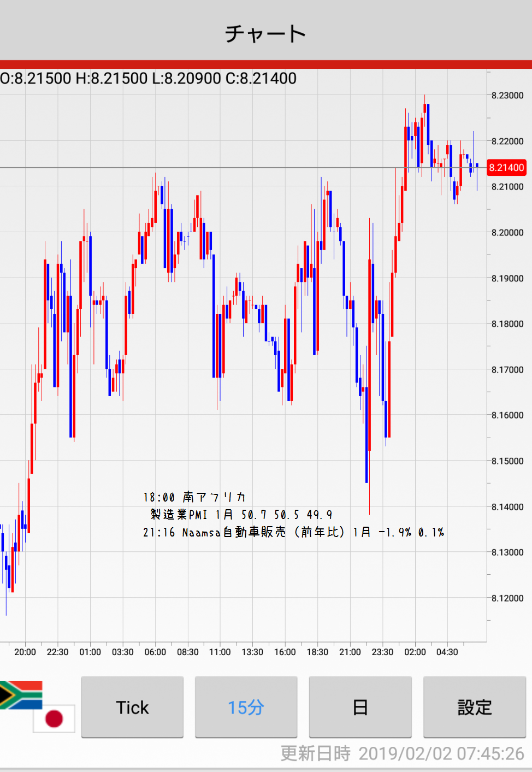This screenshot has height=772, width=532.
Task: Tap the South Africa flag icon
Action: (21, 694)
